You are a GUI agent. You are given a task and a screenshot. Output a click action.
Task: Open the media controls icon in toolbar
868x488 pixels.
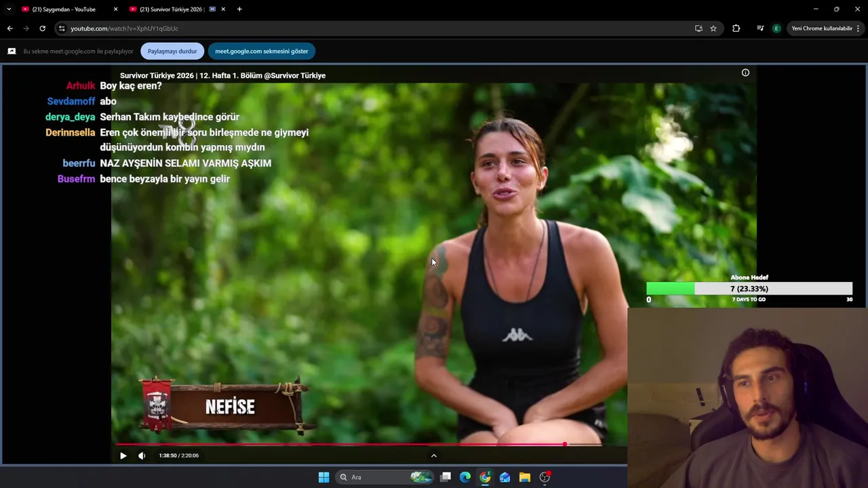click(760, 28)
